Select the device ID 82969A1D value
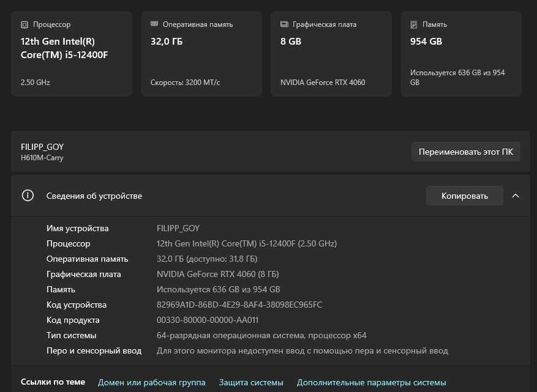 point(239,305)
